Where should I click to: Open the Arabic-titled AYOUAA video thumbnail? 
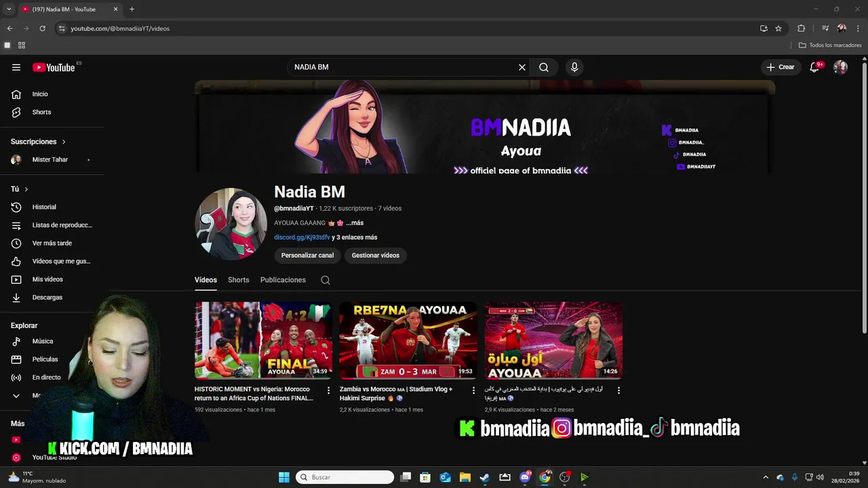553,340
